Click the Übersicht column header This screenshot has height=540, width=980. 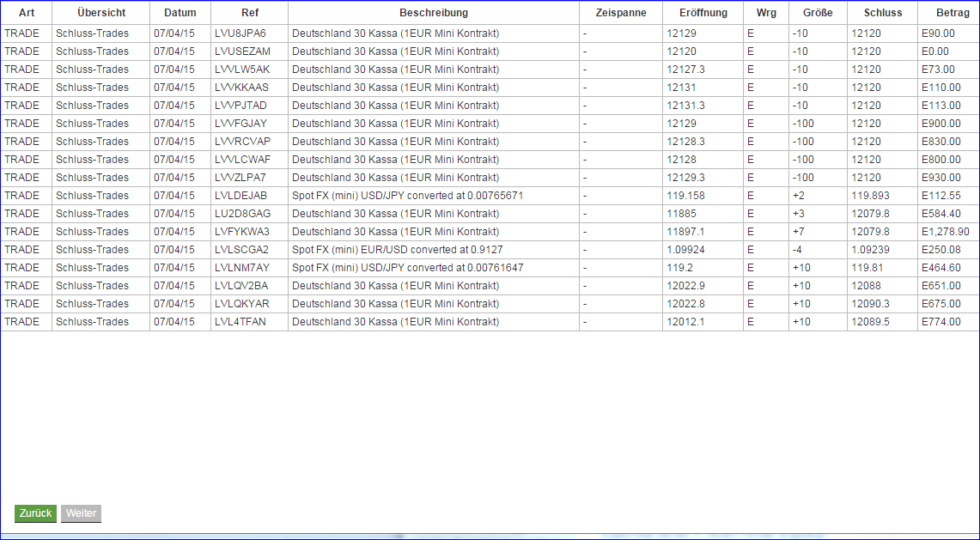(100, 12)
